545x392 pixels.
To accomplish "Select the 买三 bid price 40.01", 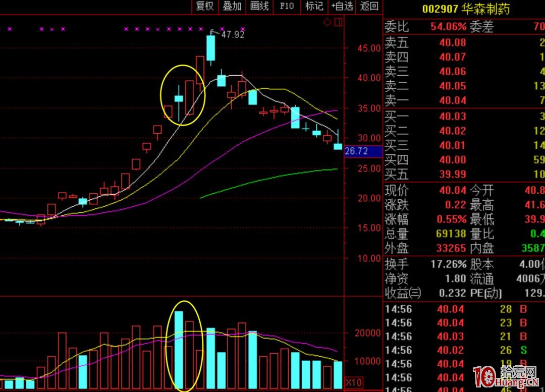I will click(452, 145).
